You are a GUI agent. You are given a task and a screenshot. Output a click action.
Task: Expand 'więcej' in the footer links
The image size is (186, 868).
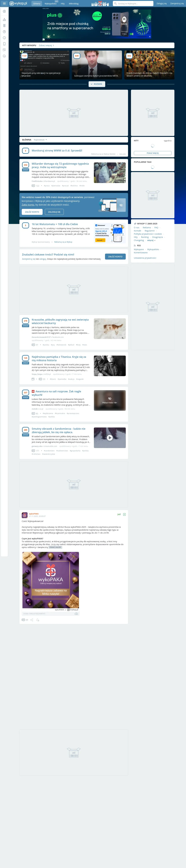click(x=151, y=240)
